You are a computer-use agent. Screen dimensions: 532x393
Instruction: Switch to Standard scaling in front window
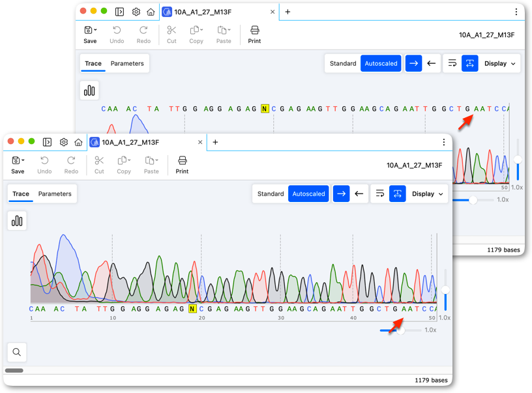point(271,194)
